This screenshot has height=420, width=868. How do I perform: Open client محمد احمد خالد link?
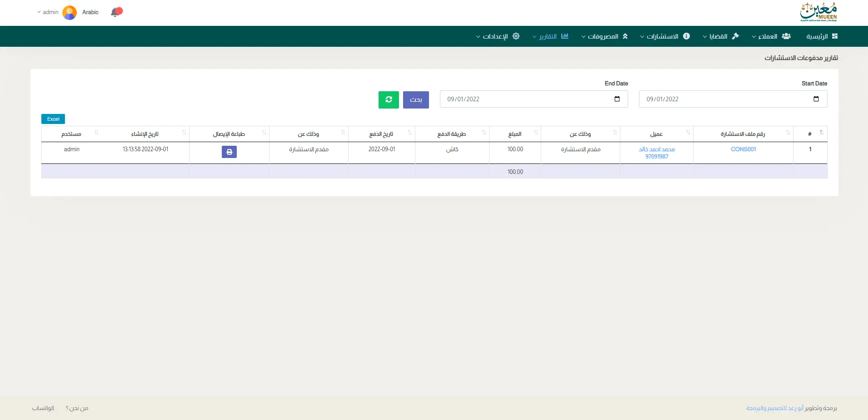657,149
